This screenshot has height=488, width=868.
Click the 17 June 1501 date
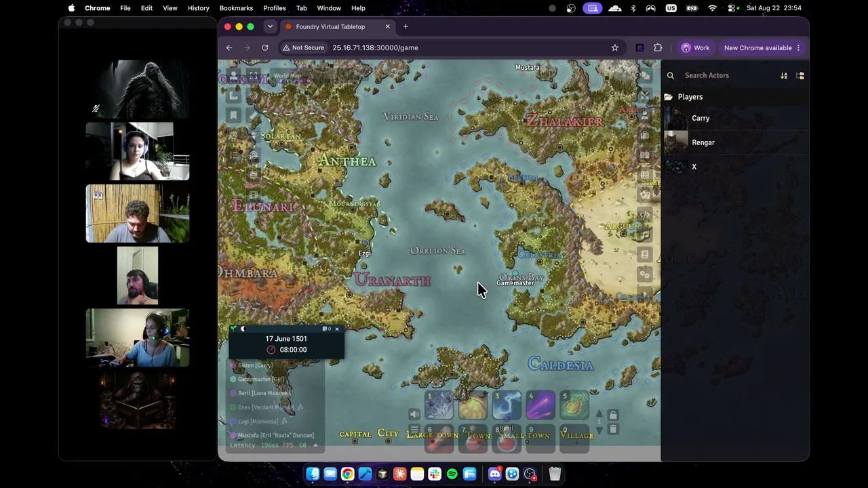(x=286, y=339)
